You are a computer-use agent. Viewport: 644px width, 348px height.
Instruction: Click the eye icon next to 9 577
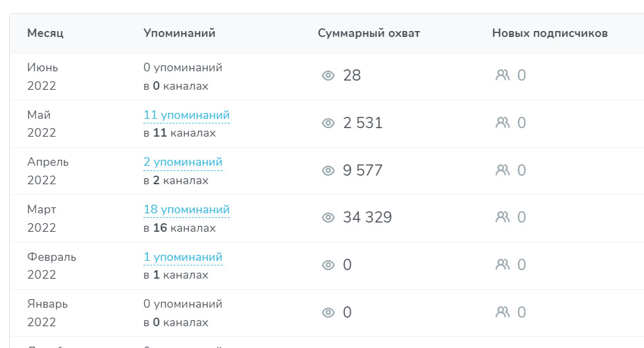pyautogui.click(x=328, y=170)
